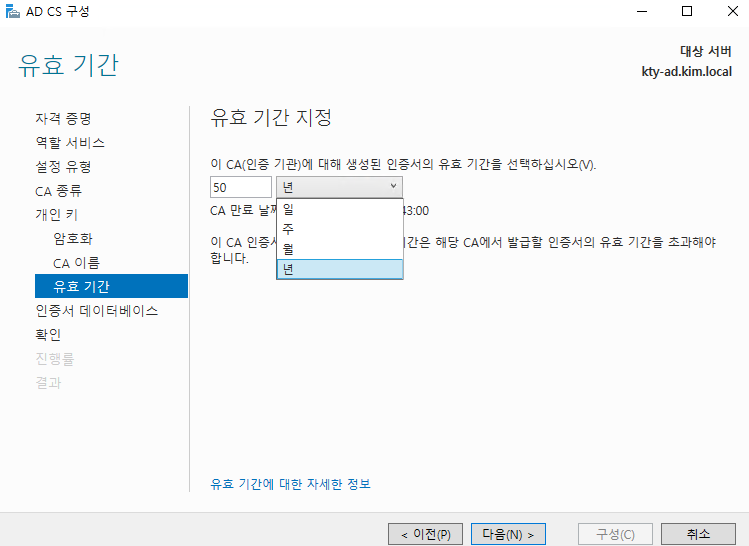Choose 주 from the unit list
The height and width of the screenshot is (546, 749).
click(x=340, y=229)
